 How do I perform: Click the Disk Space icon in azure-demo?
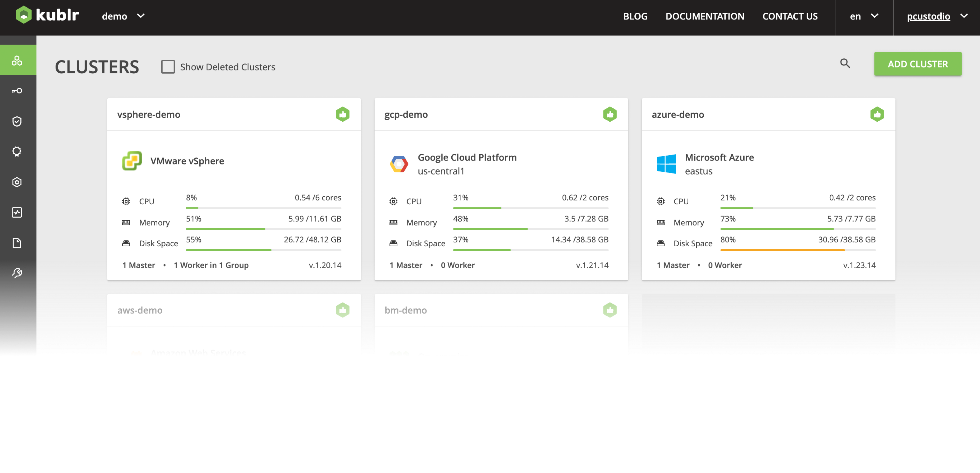tap(660, 243)
